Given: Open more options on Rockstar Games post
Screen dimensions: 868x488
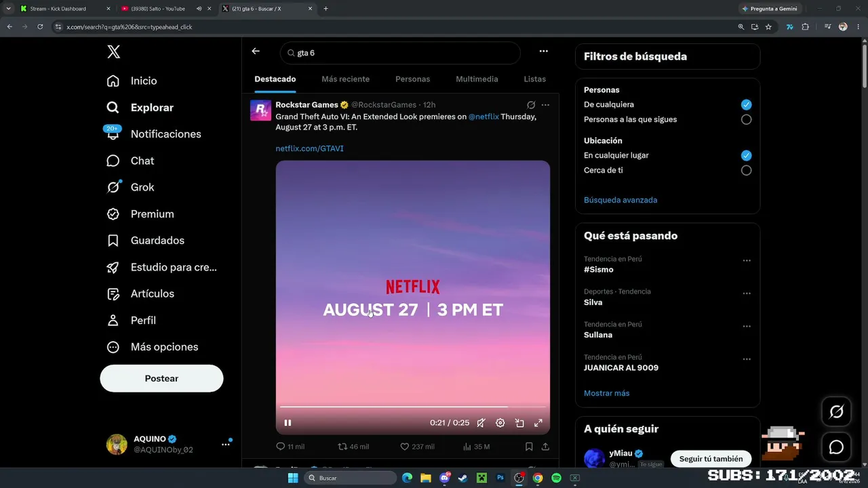Looking at the screenshot, I should (x=545, y=105).
